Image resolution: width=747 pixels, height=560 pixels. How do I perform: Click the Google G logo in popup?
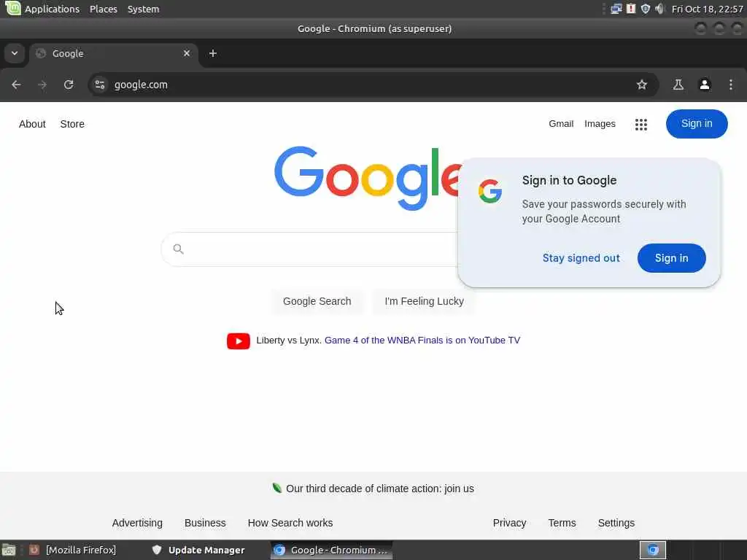click(x=490, y=191)
